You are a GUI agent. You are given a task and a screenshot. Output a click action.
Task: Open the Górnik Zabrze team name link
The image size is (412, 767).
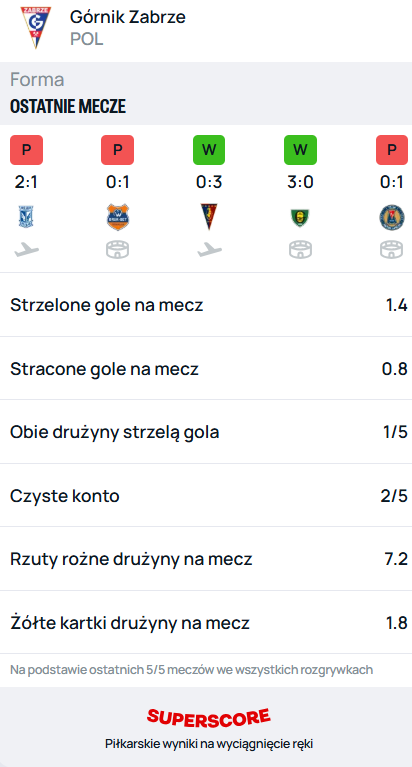[x=128, y=18]
